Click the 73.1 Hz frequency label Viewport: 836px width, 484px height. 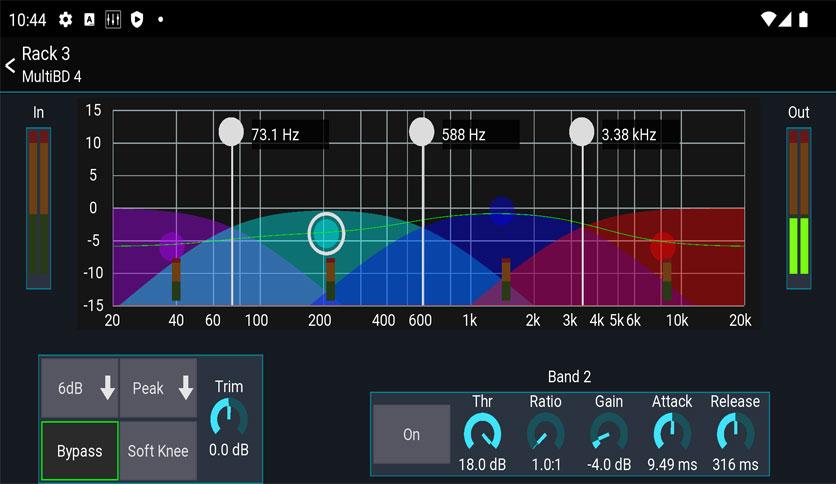275,134
